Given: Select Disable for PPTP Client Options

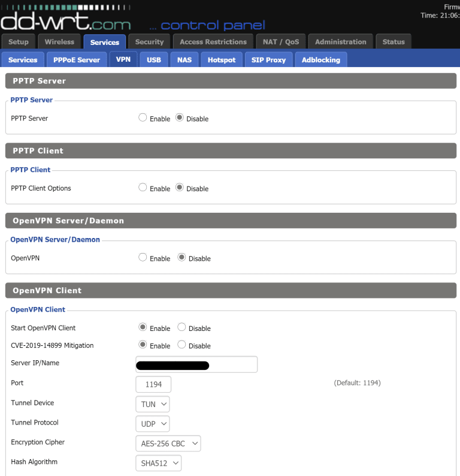Looking at the screenshot, I should click(180, 187).
